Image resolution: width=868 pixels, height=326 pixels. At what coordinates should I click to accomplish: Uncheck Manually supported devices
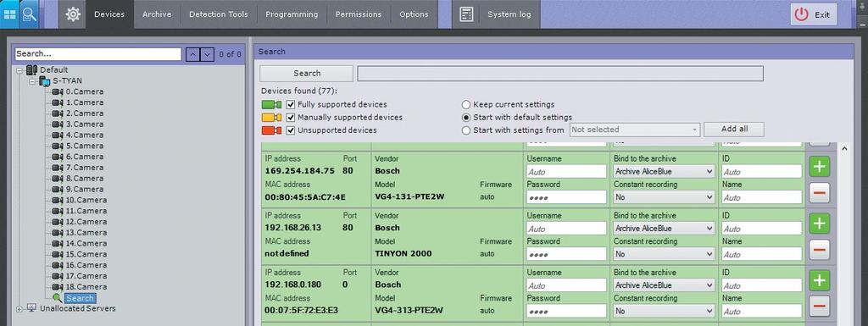[291, 118]
